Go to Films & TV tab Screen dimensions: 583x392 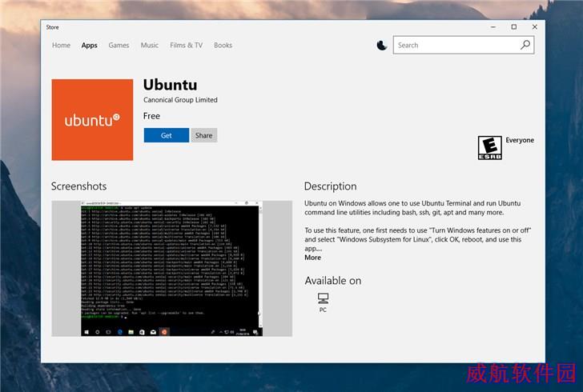tap(187, 46)
